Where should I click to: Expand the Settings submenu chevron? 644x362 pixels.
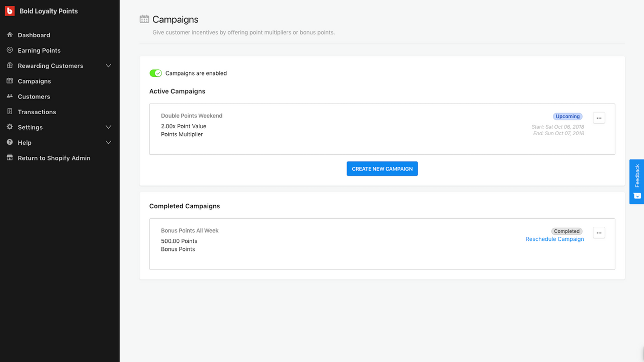click(x=108, y=127)
